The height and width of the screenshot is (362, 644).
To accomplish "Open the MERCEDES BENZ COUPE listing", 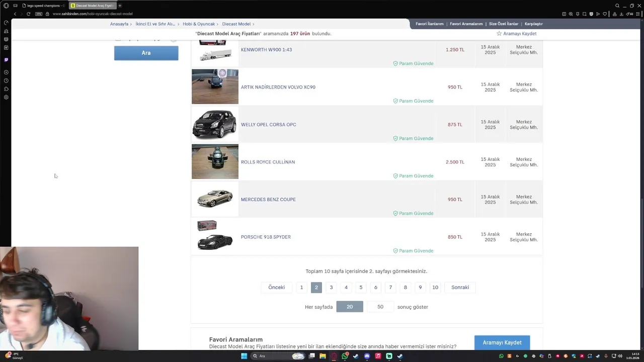I will (x=268, y=200).
